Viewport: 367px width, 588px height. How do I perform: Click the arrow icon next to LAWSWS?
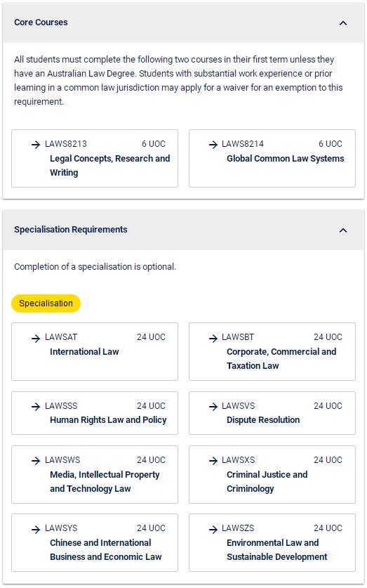click(36, 461)
